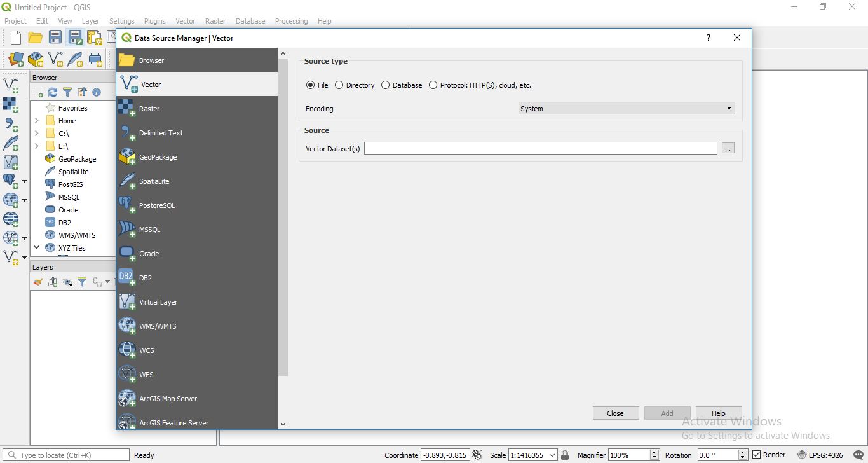Screen dimensions: 868x463
Task: Save the current project
Action: (x=55, y=37)
